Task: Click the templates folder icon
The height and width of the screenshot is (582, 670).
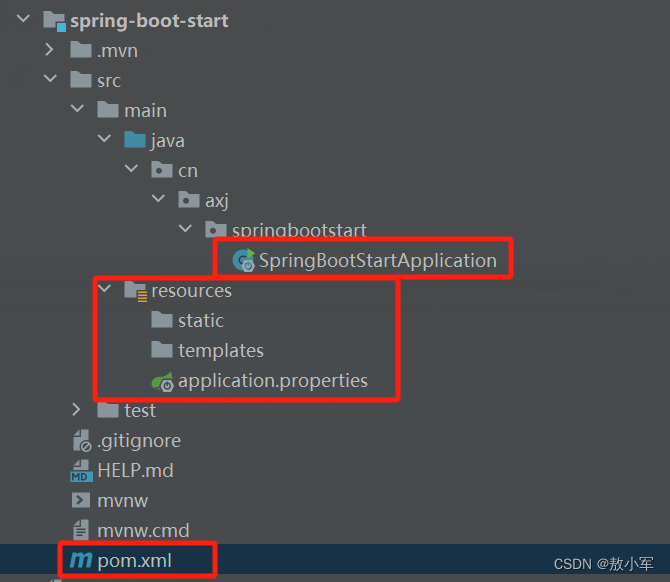Action: 162,350
